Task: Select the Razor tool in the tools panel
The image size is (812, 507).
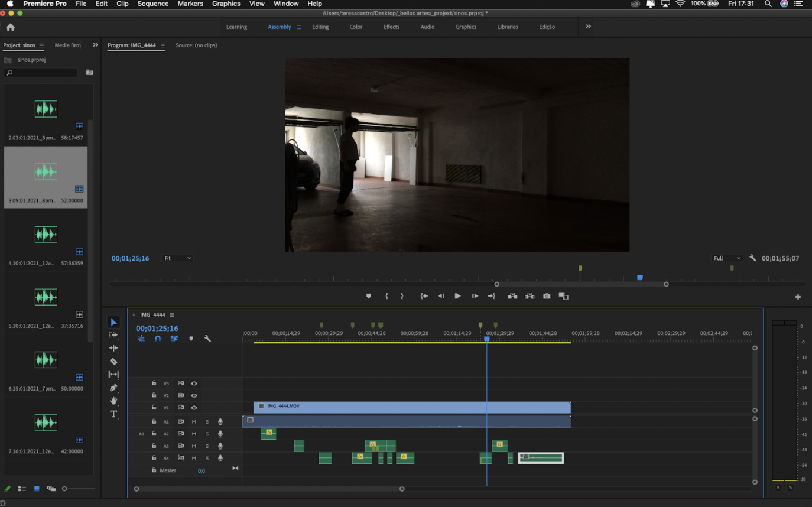Action: click(113, 362)
